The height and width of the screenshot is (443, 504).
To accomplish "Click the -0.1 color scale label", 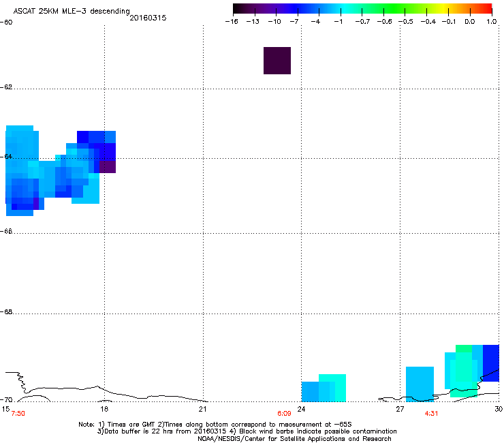I will click(x=449, y=22).
